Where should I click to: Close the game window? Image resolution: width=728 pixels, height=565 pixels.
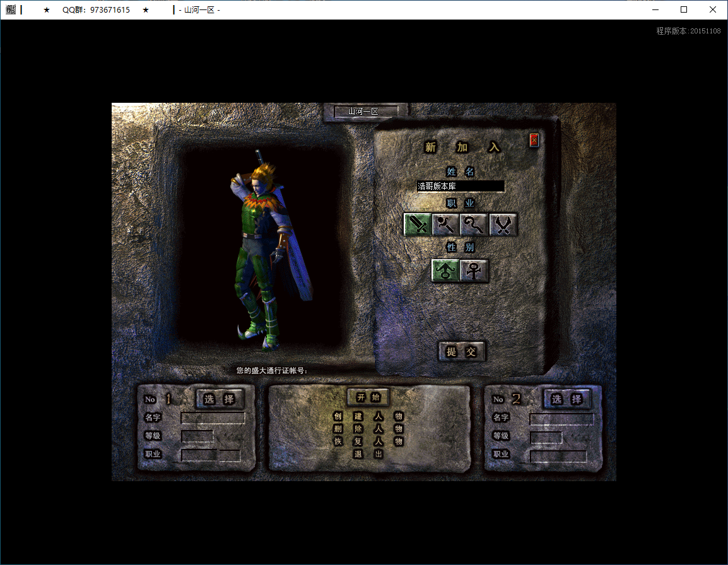(x=713, y=9)
